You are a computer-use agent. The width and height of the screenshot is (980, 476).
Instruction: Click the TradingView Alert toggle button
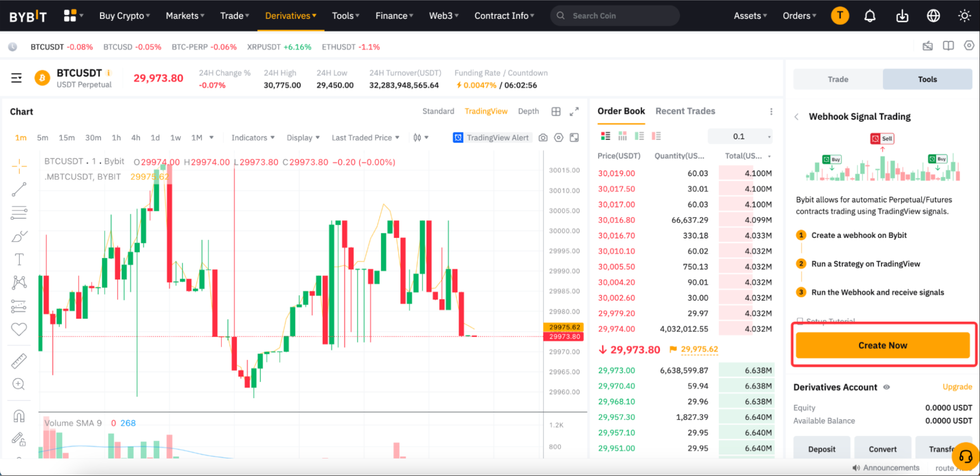(492, 137)
